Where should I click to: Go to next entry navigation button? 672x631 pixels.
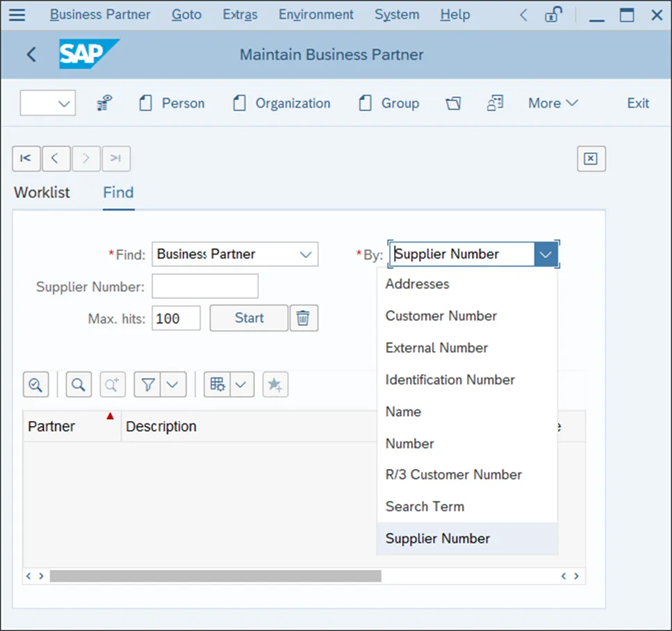[86, 158]
